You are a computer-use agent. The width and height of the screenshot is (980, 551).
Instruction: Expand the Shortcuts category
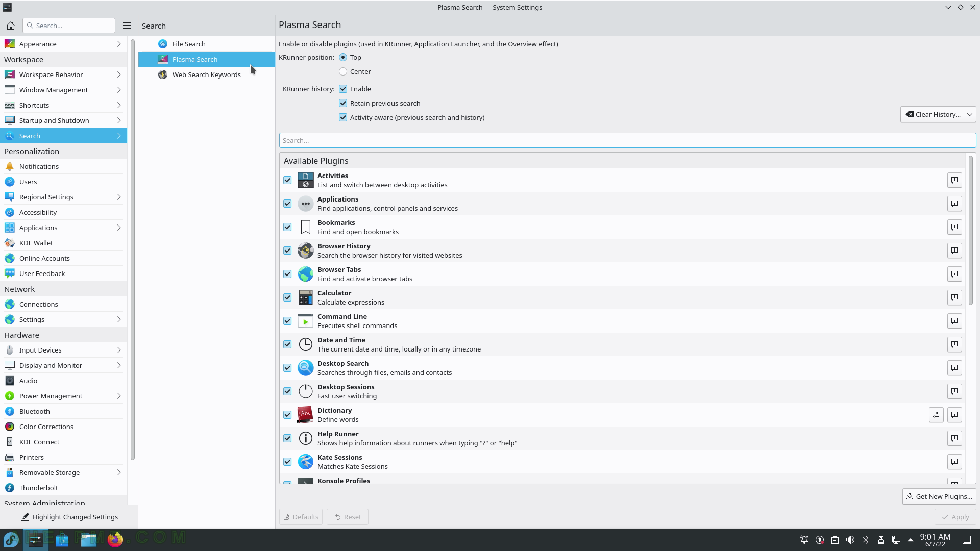[x=63, y=105]
